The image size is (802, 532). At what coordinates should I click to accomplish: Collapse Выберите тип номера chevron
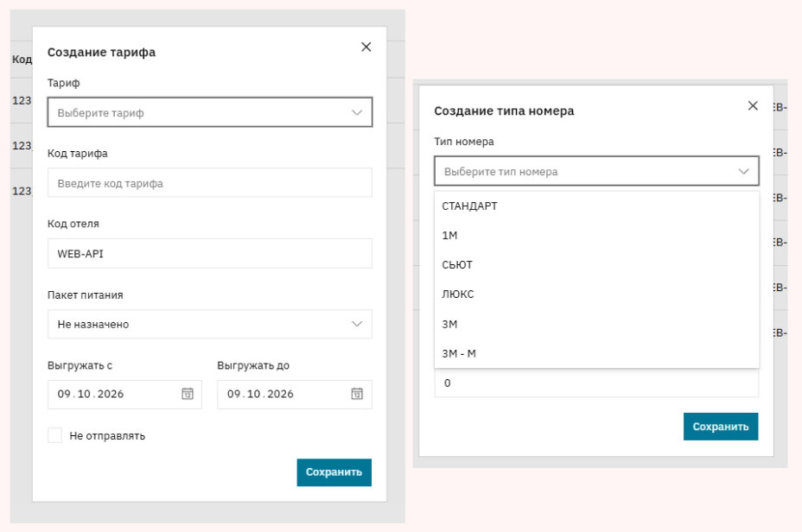point(744,171)
